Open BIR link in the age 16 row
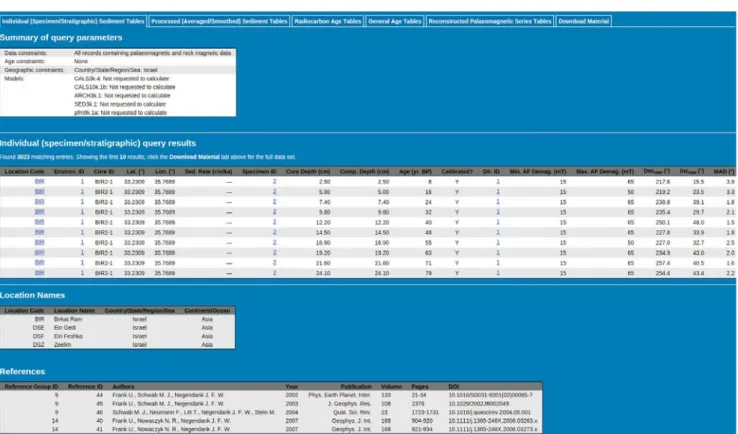The width and height of the screenshot is (738, 434). (x=40, y=192)
